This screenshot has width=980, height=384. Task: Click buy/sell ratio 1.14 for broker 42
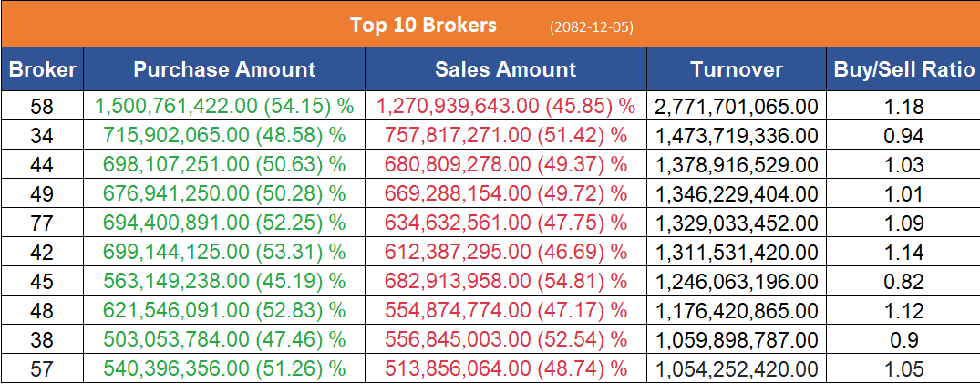click(x=903, y=253)
